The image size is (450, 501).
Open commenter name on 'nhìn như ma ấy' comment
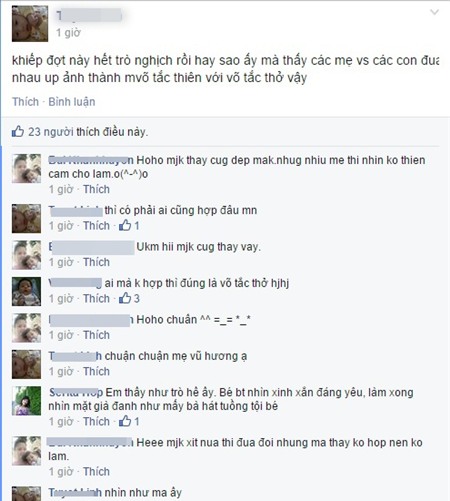(x=75, y=492)
